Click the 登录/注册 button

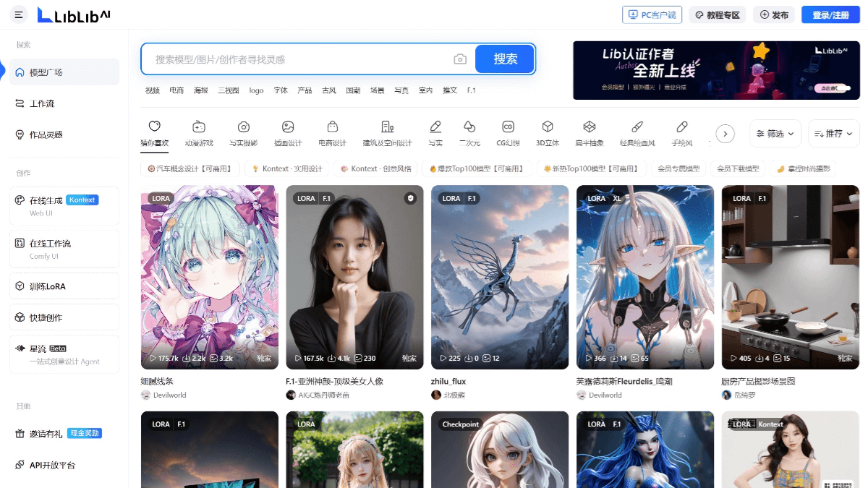830,14
